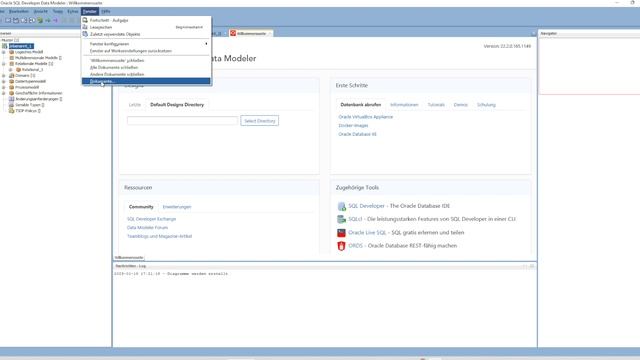The width and height of the screenshot is (640, 360).
Task: Open the Hilfe menu
Action: click(x=106, y=11)
